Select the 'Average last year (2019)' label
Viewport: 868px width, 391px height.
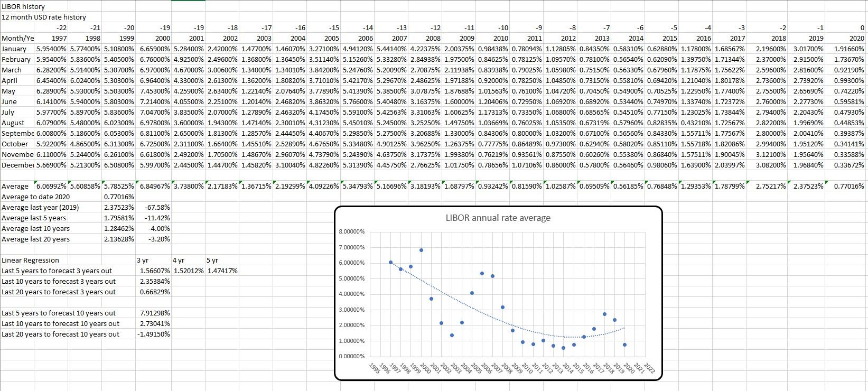40,207
